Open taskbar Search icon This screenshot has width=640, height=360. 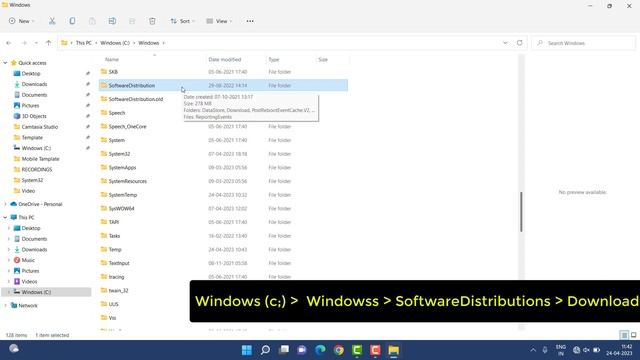(x=265, y=350)
